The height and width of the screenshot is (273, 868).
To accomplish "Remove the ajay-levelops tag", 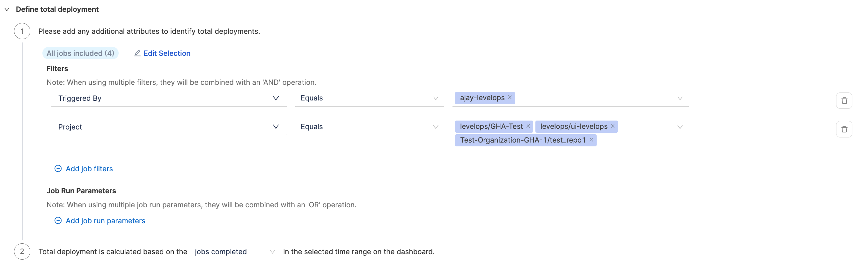I will [510, 97].
